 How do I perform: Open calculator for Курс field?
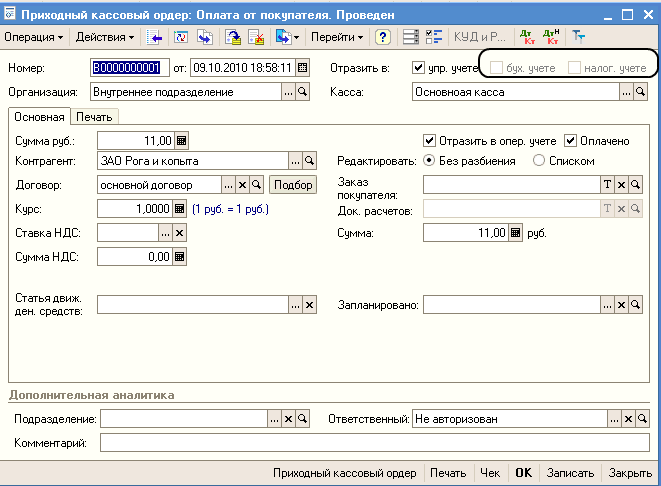coord(180,209)
